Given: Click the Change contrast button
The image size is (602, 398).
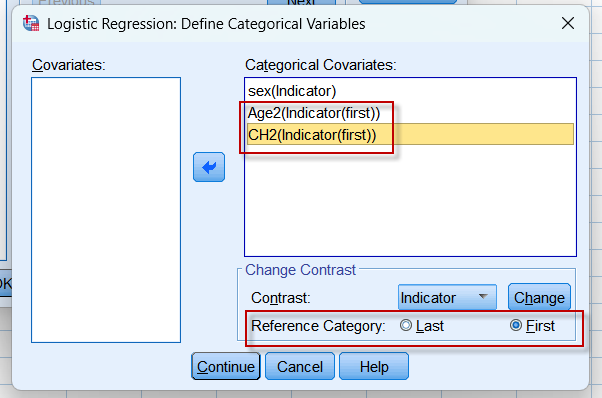Looking at the screenshot, I should [x=539, y=297].
